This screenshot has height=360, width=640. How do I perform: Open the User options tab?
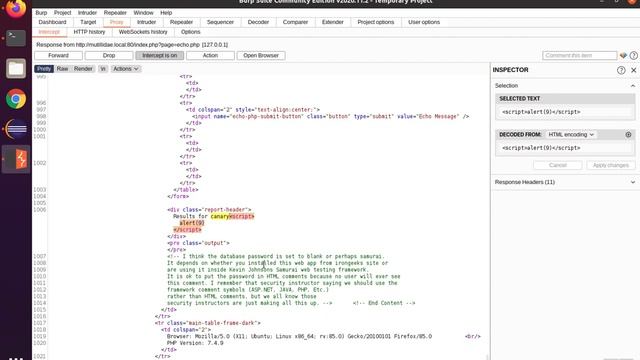424,22
